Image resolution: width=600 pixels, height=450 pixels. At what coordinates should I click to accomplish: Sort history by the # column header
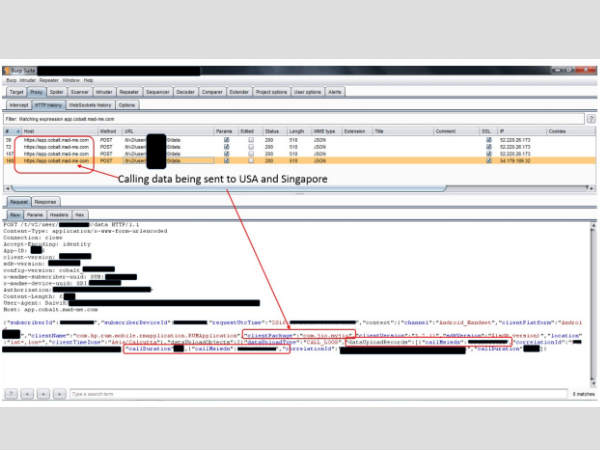7,131
